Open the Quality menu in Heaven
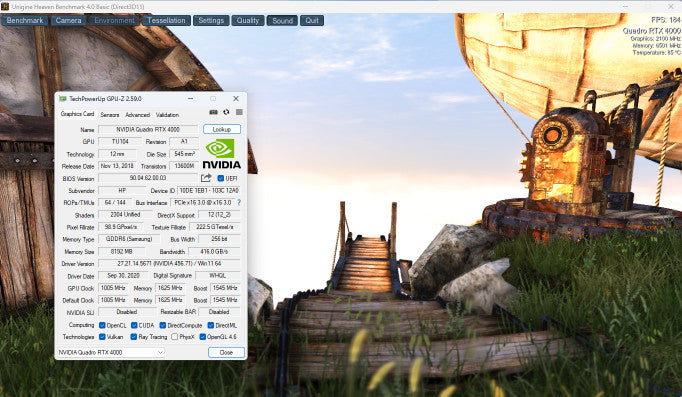The height and width of the screenshot is (397, 682). [x=248, y=20]
